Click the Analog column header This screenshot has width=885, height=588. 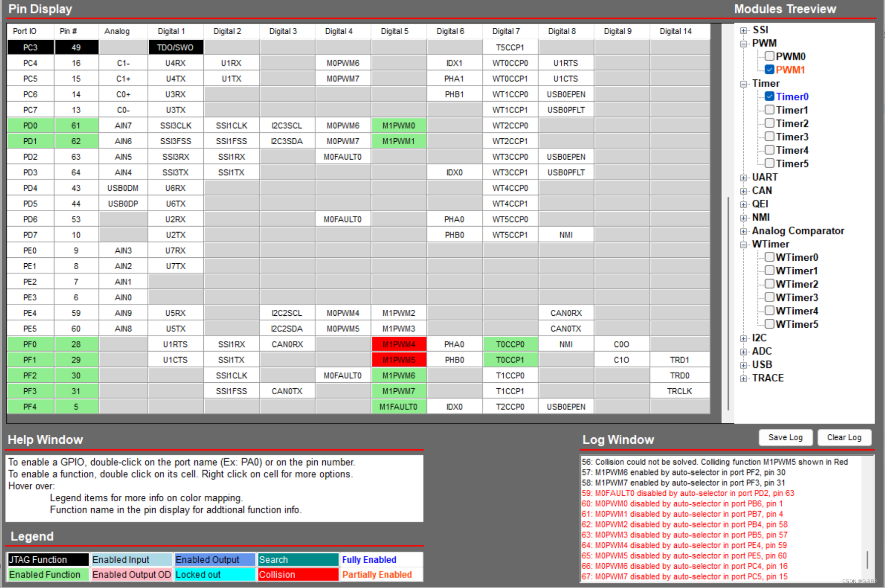coord(117,31)
